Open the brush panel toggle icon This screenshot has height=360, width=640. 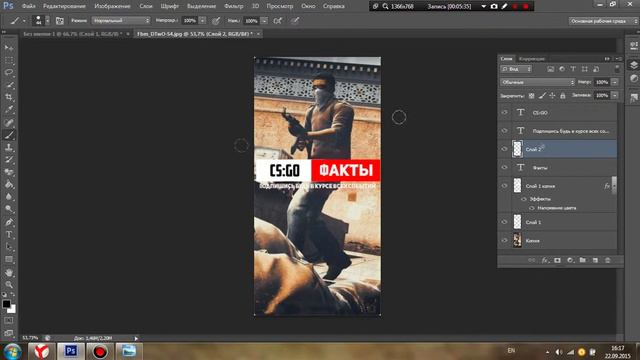pos(60,20)
